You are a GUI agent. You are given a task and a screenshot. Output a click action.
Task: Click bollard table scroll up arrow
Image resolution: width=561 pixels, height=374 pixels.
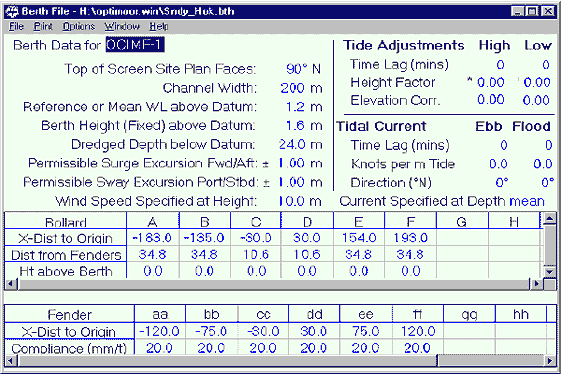pos(550,218)
